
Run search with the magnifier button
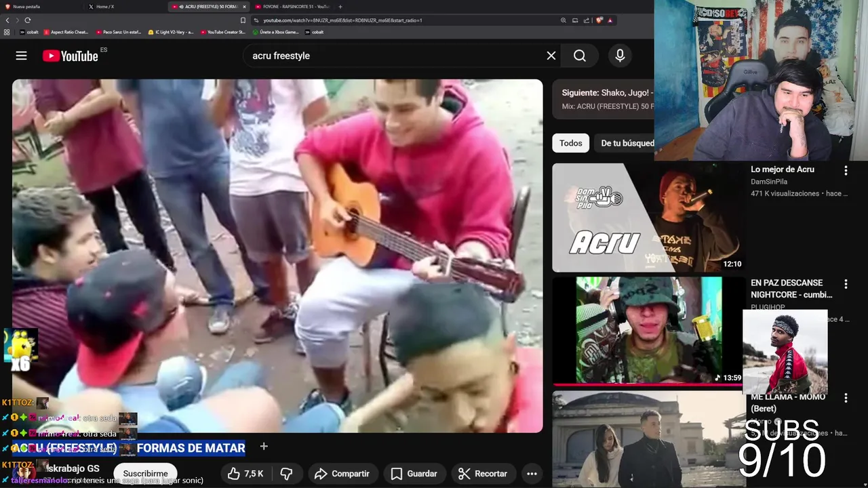580,56
